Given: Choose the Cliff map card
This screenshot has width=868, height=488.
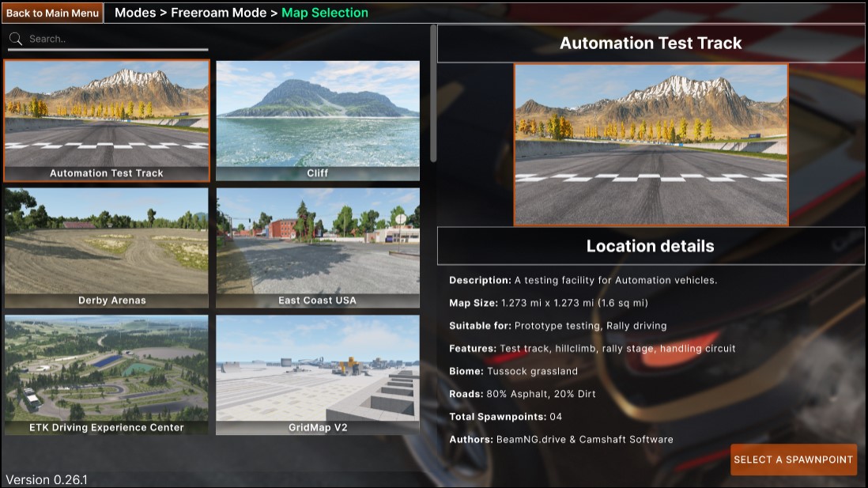Looking at the screenshot, I should (318, 121).
